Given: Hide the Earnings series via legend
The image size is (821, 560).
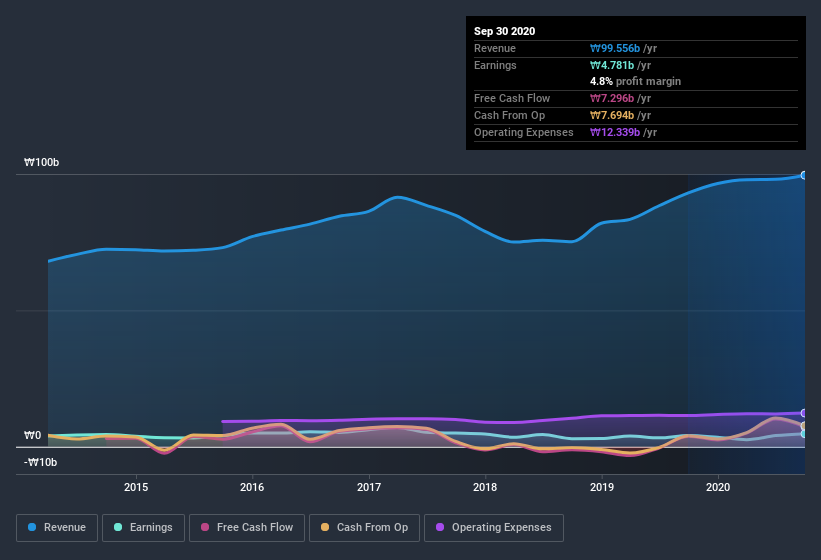Looking at the screenshot, I should point(144,527).
